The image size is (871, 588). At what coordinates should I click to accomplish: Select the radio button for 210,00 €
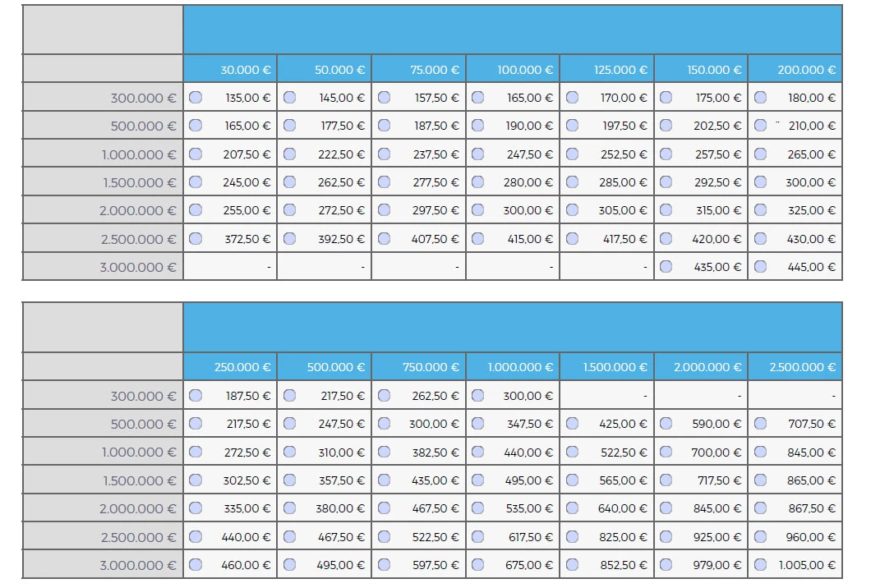click(x=760, y=126)
